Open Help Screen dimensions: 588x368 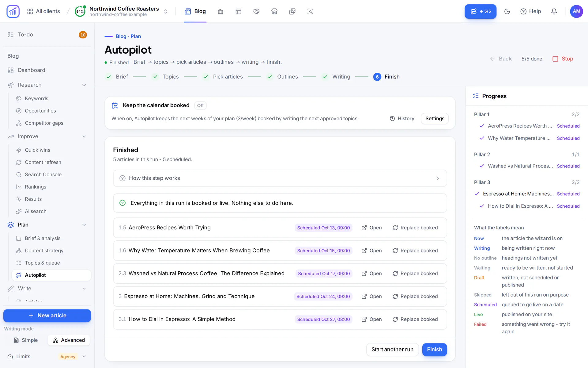pos(531,11)
